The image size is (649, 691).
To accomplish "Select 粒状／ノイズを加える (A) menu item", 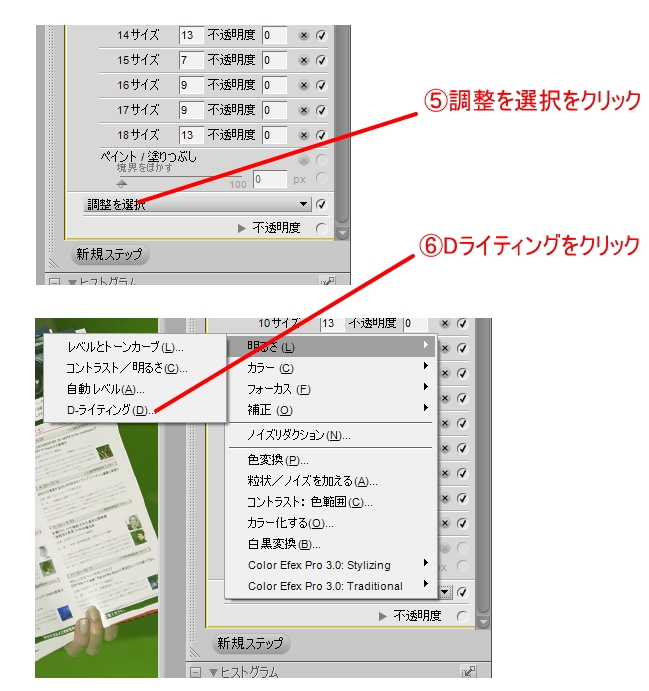I will 331,481.
